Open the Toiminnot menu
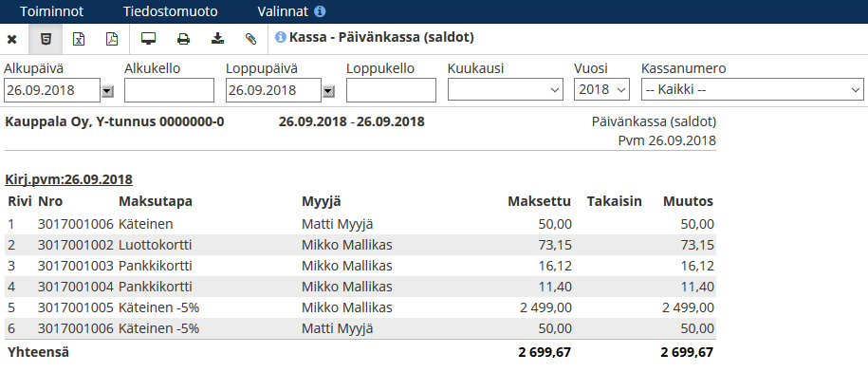868x372 pixels. 51,11
